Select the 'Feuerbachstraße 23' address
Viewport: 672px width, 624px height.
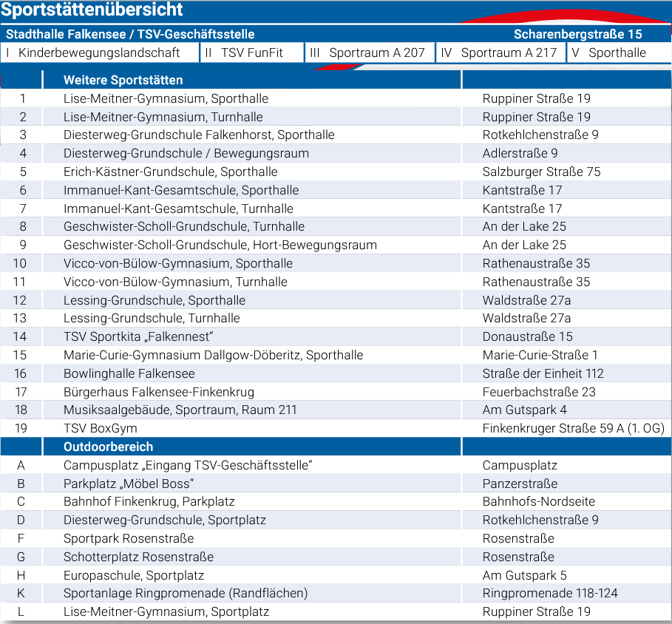click(x=539, y=392)
